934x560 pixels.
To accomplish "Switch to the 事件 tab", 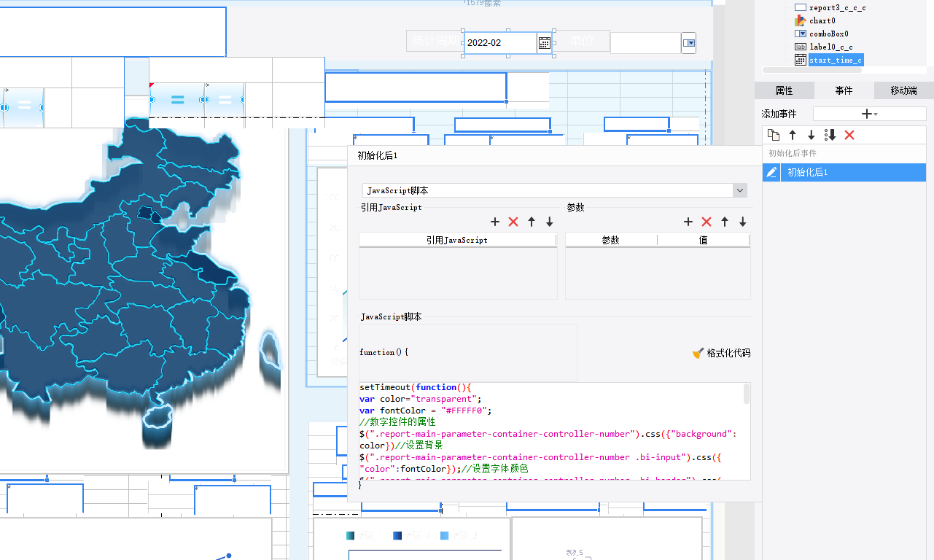I will (844, 90).
